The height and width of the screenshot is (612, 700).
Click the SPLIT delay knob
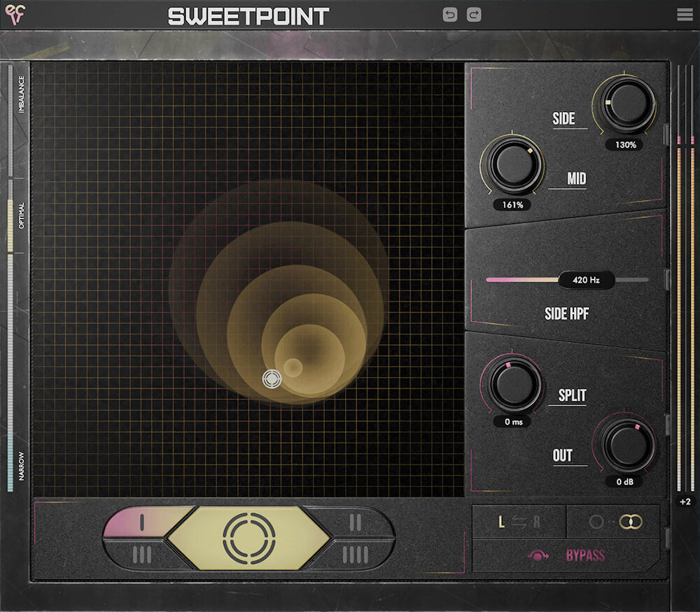pos(514,383)
